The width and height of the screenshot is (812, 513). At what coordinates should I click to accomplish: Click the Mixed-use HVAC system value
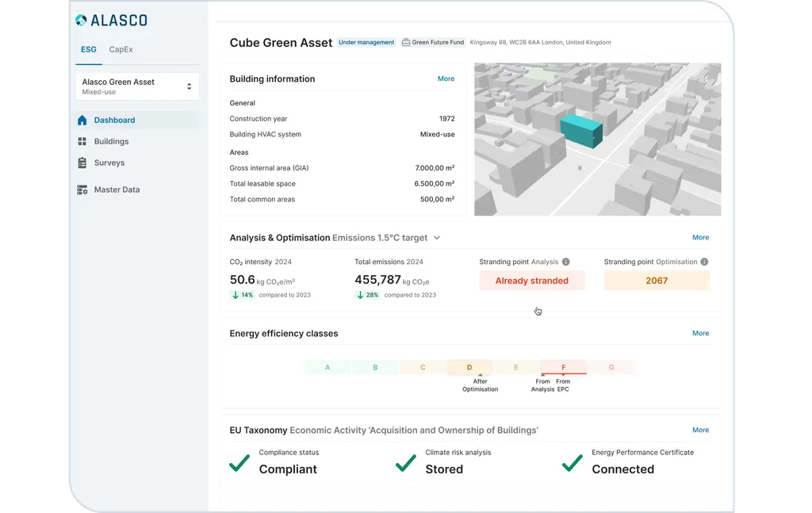pos(437,134)
